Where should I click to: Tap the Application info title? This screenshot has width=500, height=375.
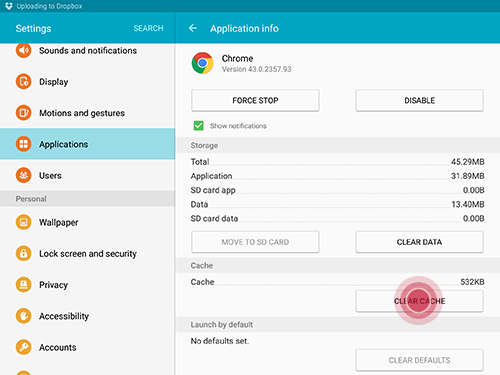coord(244,28)
